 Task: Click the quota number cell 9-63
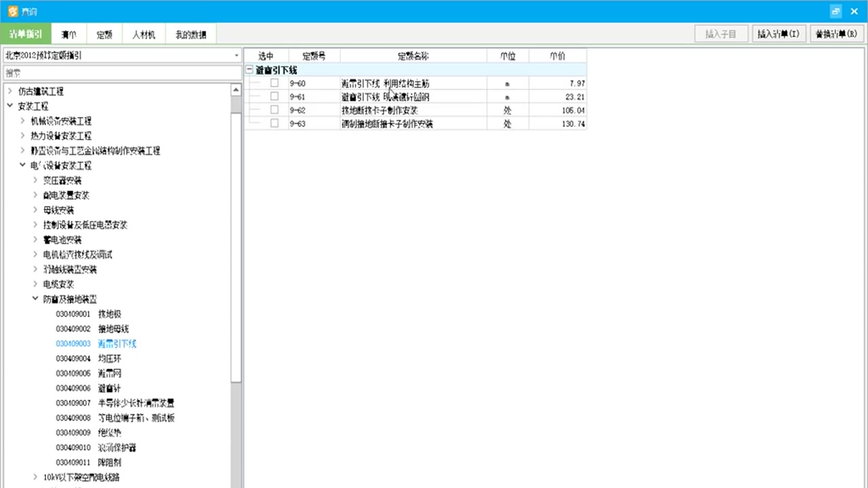click(314, 124)
